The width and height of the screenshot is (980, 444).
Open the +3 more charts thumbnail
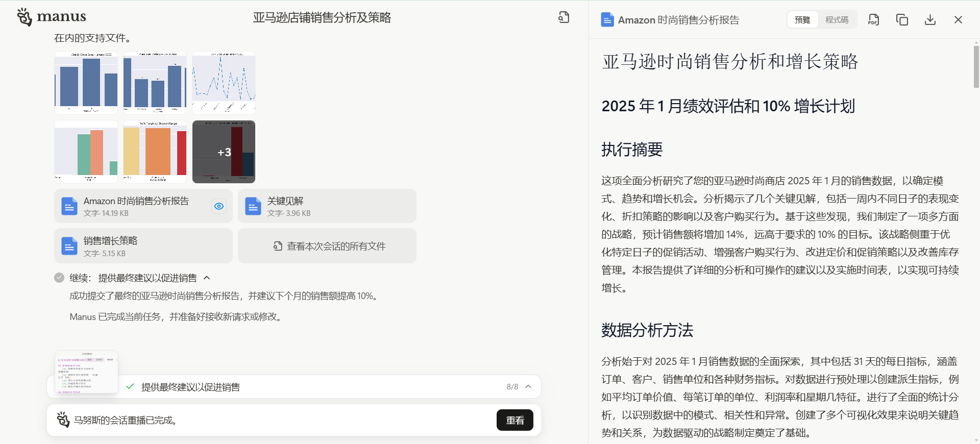(224, 152)
